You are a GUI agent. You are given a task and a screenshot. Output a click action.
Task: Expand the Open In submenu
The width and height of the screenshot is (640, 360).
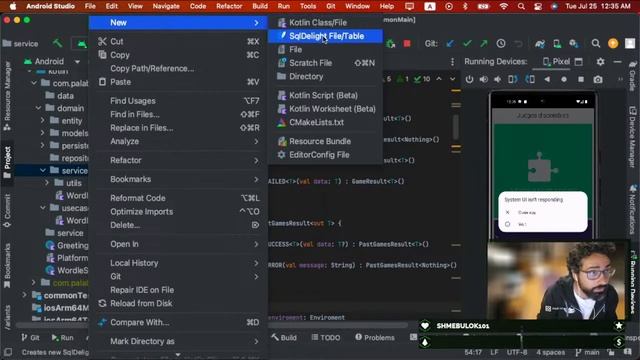coord(178,244)
